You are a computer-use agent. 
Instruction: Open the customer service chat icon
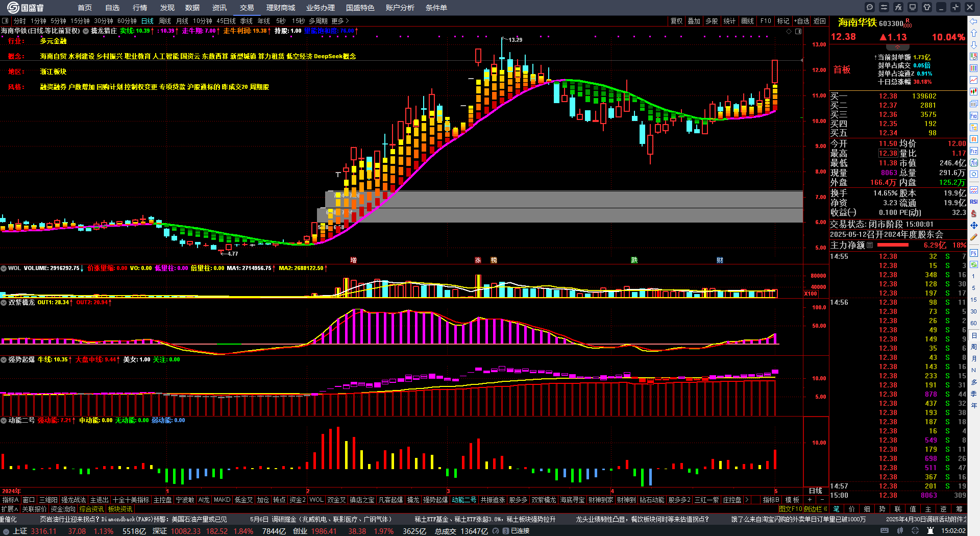point(870,7)
